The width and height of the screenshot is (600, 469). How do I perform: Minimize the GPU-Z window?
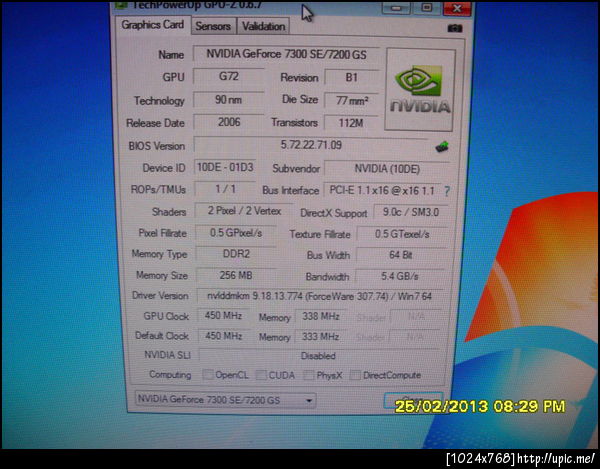click(x=396, y=8)
